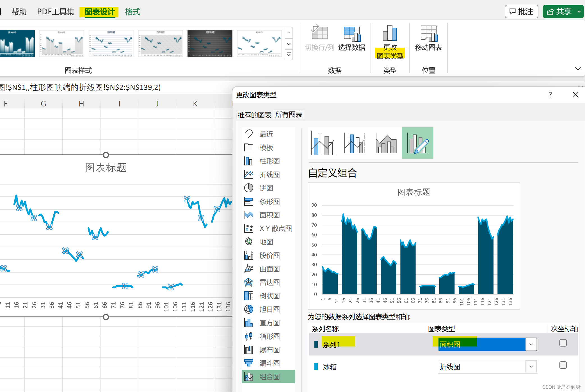Screen dimensions: 585x392
Task: Select 最近 recent charts category
Action: pyautogui.click(x=268, y=134)
